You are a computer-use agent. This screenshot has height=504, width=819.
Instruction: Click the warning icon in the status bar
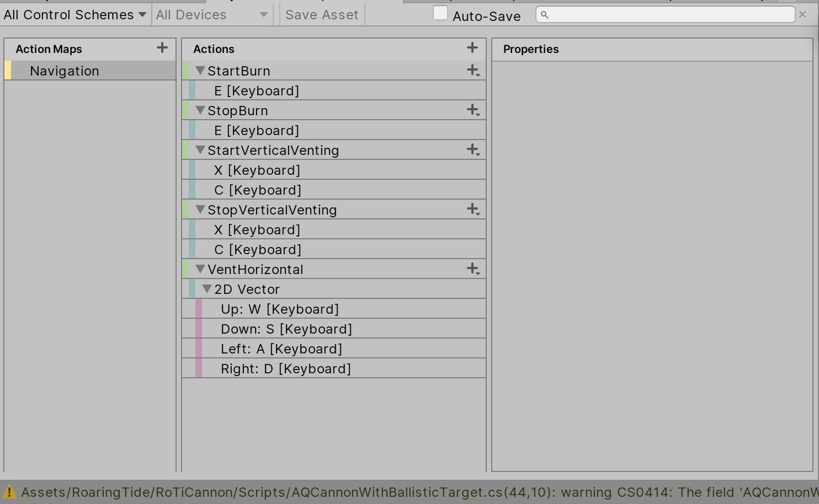point(10,491)
